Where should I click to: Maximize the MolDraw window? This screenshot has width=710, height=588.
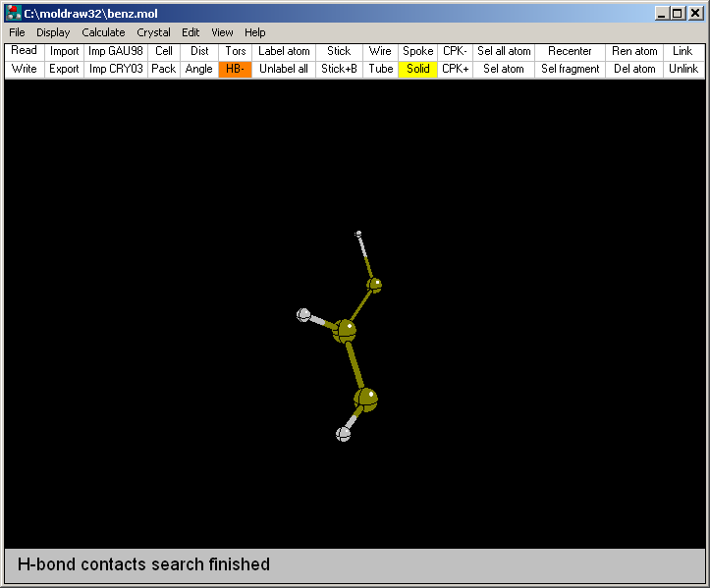678,14
